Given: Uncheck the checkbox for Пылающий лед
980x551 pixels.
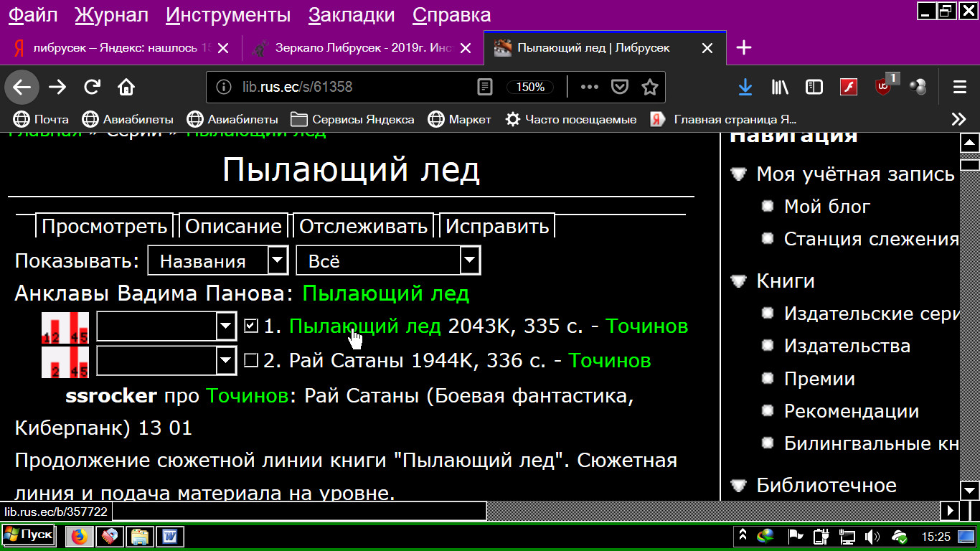Looking at the screenshot, I should click(251, 326).
